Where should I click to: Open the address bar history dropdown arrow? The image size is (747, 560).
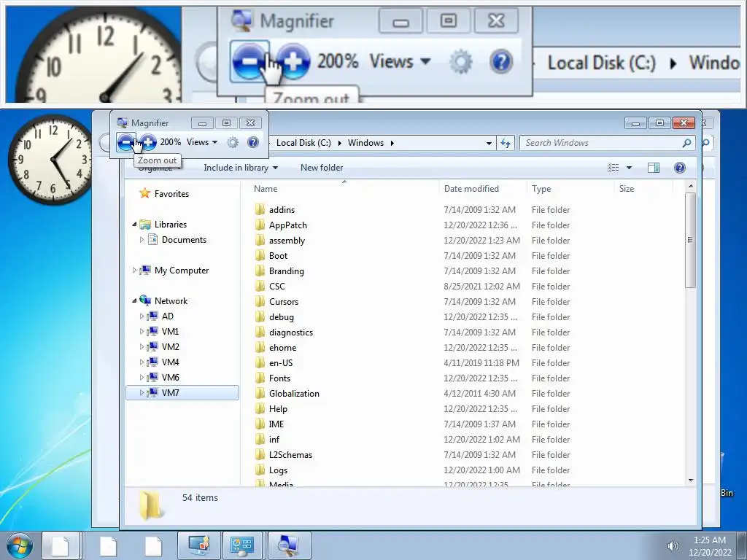pyautogui.click(x=489, y=143)
